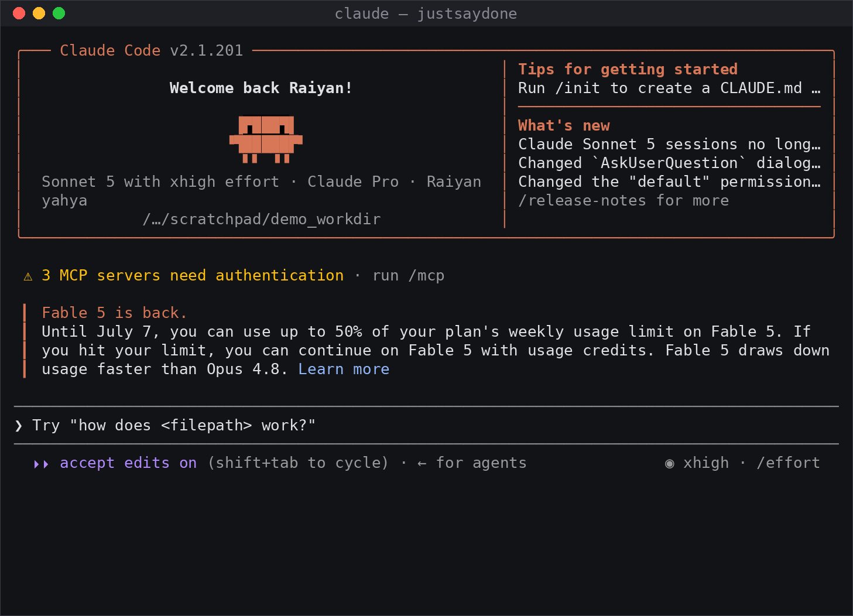Image resolution: width=853 pixels, height=616 pixels.
Task: Click the "for agents" hint text
Action: click(x=481, y=463)
